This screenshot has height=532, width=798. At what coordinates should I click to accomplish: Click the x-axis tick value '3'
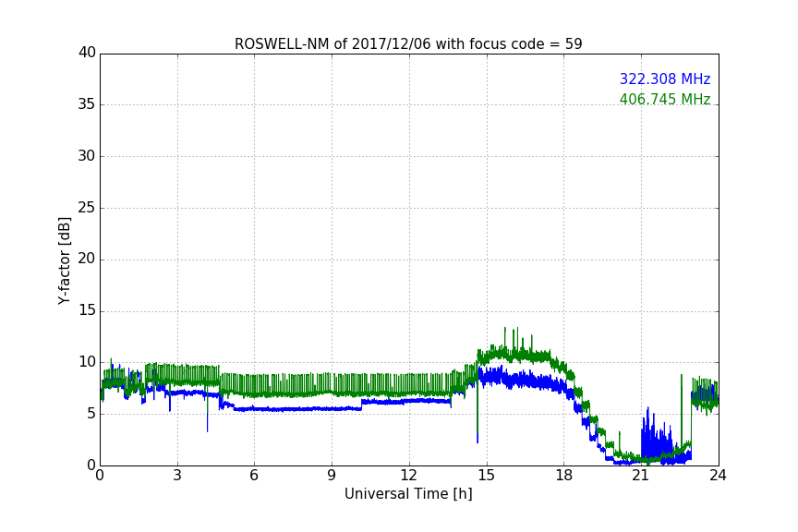tap(177, 476)
